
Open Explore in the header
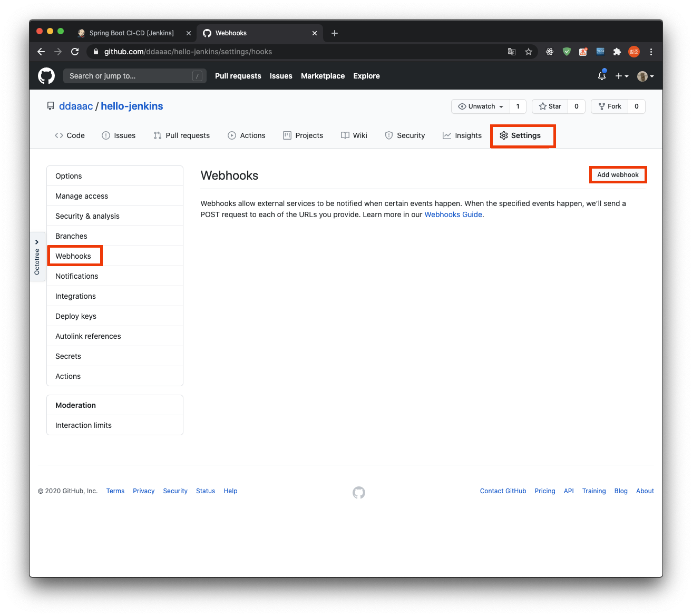point(366,76)
